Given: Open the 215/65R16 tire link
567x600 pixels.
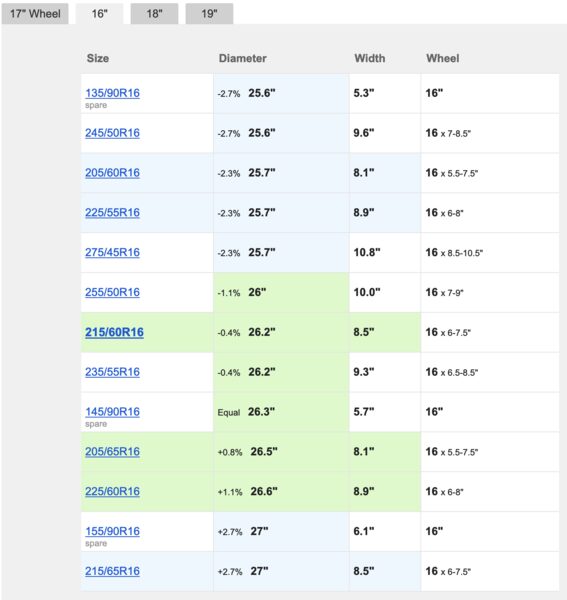Looking at the screenshot, I should pyautogui.click(x=112, y=571).
